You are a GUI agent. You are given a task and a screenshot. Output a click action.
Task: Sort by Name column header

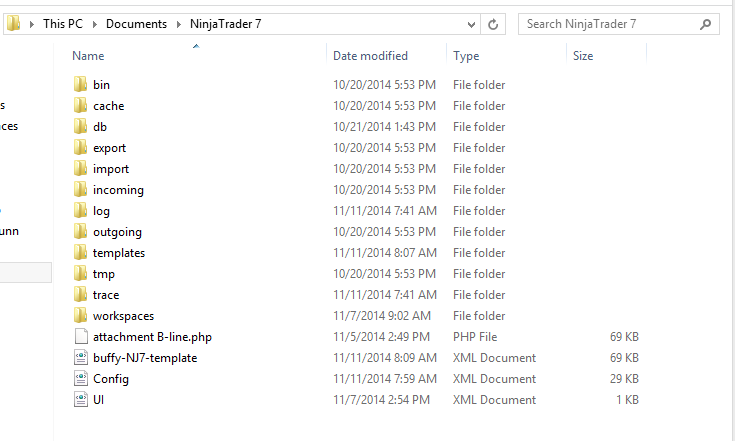coord(88,56)
